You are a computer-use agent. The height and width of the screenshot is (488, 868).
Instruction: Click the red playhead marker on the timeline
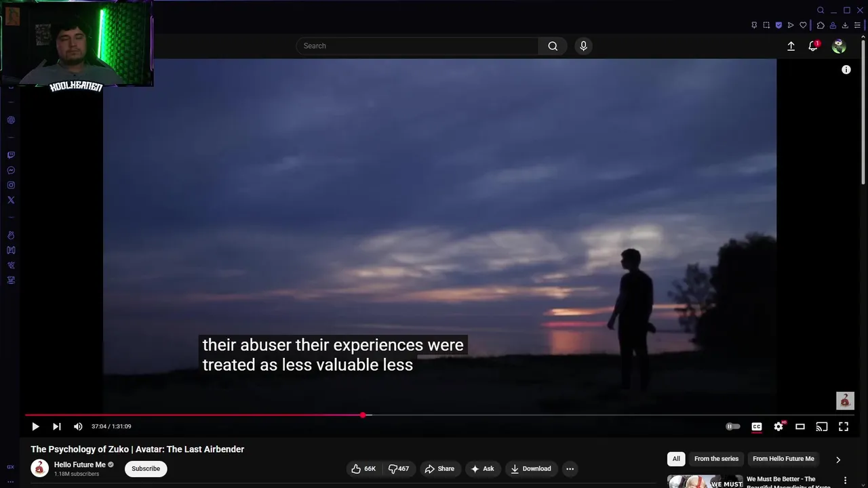pos(363,415)
